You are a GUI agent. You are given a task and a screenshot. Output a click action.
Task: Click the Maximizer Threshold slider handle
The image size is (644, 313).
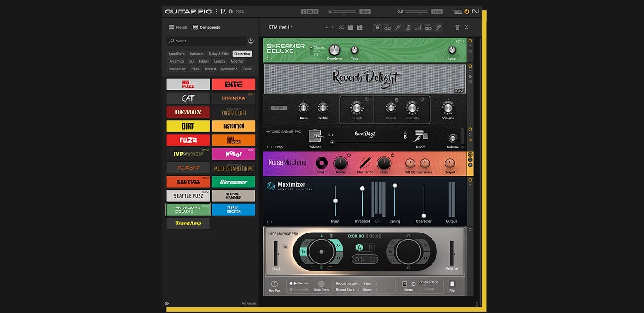coord(362,189)
